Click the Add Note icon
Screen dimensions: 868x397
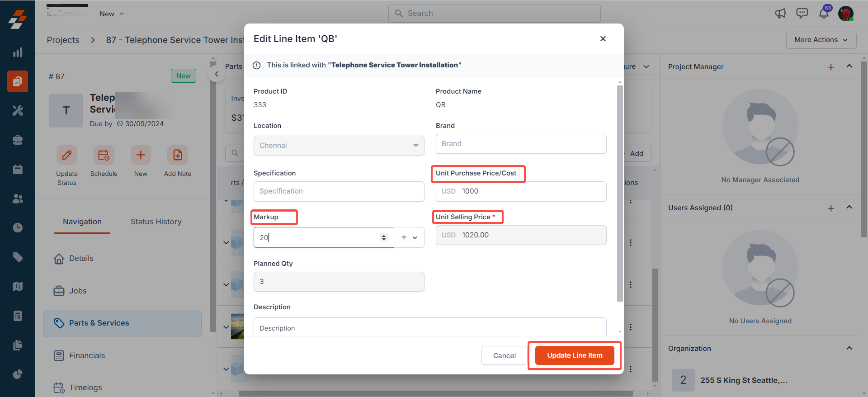(x=178, y=156)
